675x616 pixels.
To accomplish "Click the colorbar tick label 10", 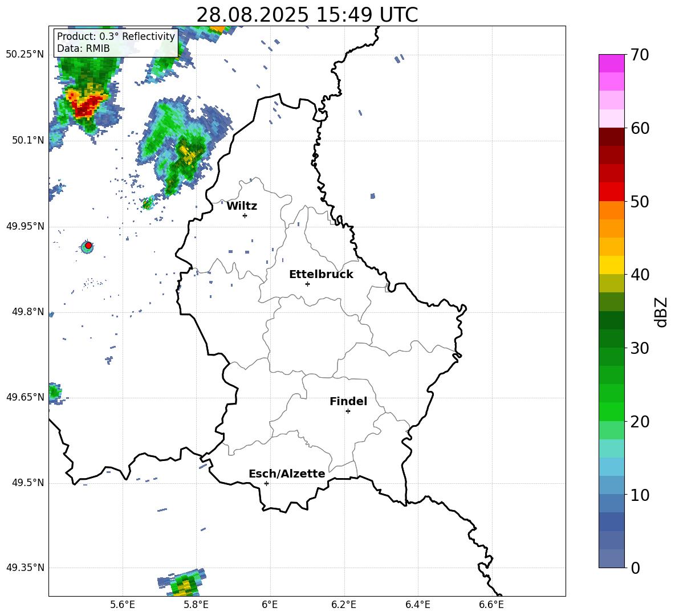I will (x=640, y=495).
